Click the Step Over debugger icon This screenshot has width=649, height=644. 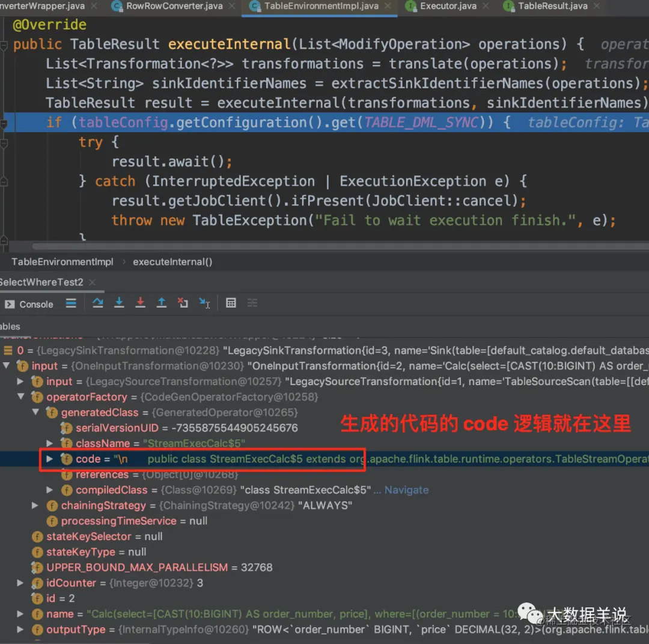click(x=98, y=303)
